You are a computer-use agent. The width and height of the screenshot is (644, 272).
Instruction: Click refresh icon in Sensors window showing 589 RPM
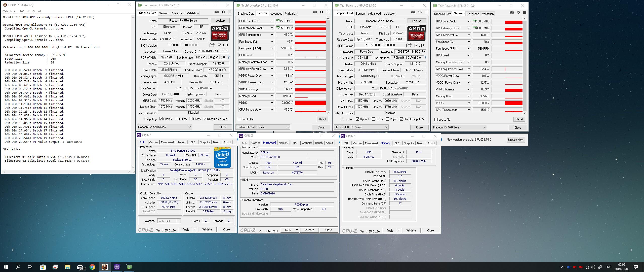[518, 12]
